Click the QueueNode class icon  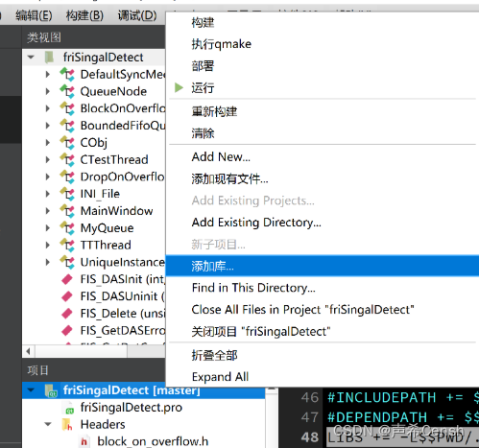pos(67,91)
